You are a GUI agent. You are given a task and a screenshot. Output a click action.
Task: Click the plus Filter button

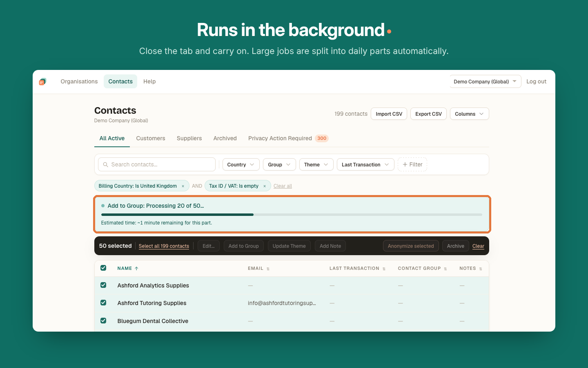tap(412, 164)
